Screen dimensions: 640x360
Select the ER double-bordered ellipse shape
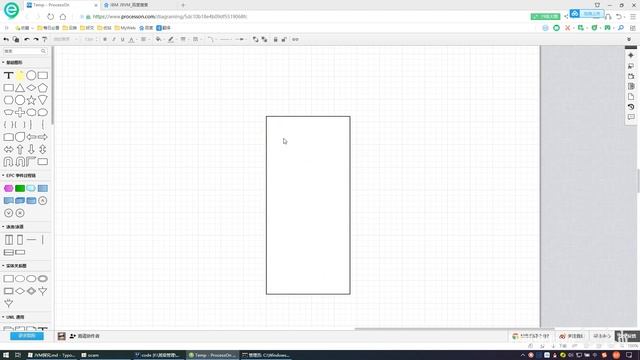pos(42,279)
